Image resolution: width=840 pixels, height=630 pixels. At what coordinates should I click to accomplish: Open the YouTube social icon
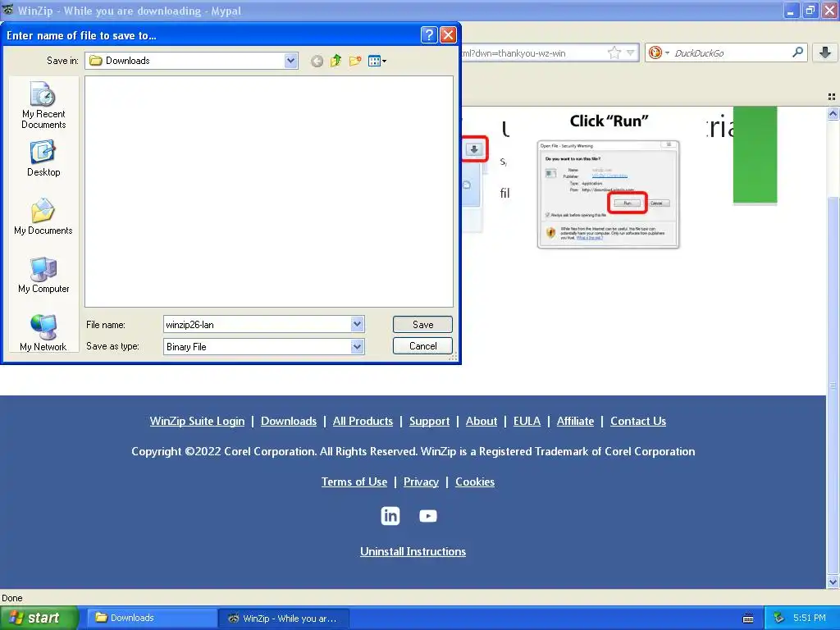click(428, 516)
